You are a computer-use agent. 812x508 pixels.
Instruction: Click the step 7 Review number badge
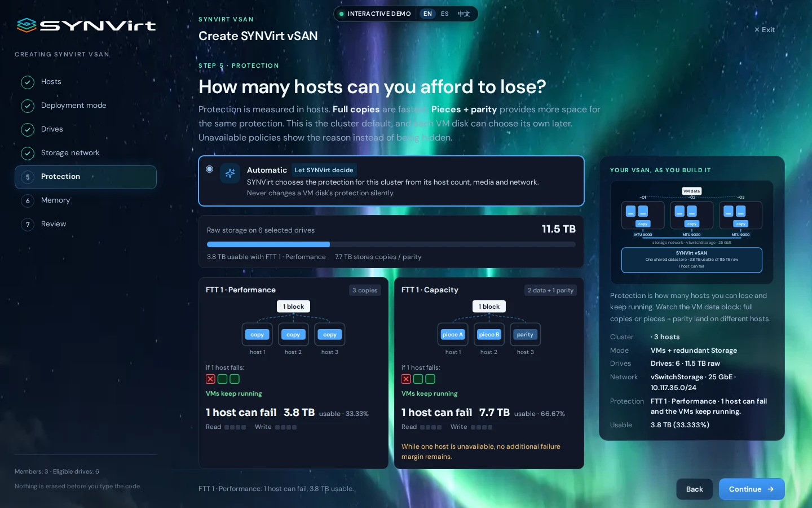(28, 225)
